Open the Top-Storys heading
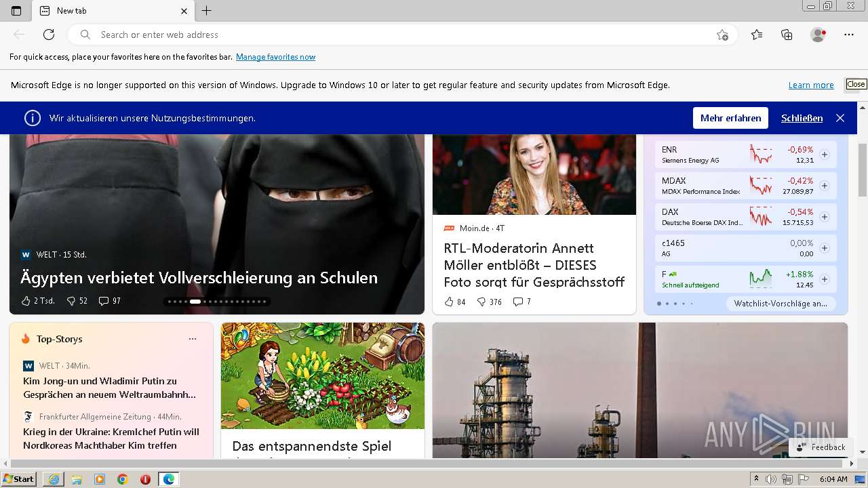 [x=60, y=339]
